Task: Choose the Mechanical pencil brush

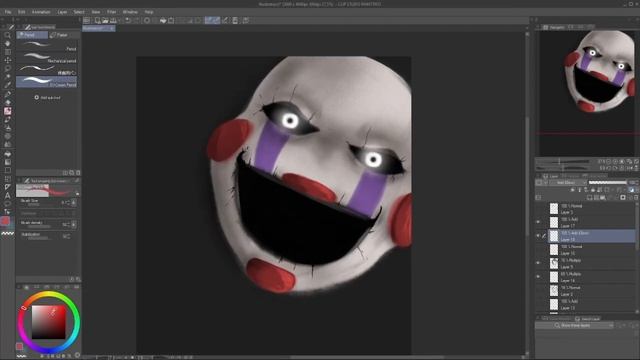Action: (x=48, y=58)
